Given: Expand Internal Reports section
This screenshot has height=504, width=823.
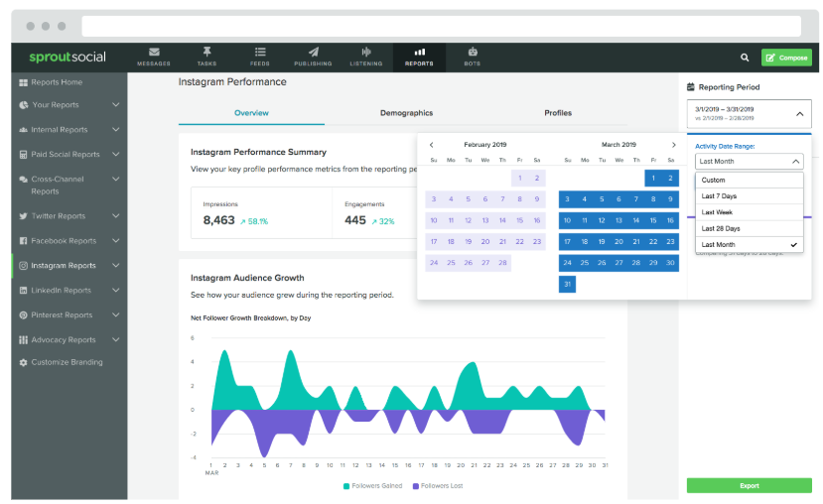Looking at the screenshot, I should coord(115,130).
